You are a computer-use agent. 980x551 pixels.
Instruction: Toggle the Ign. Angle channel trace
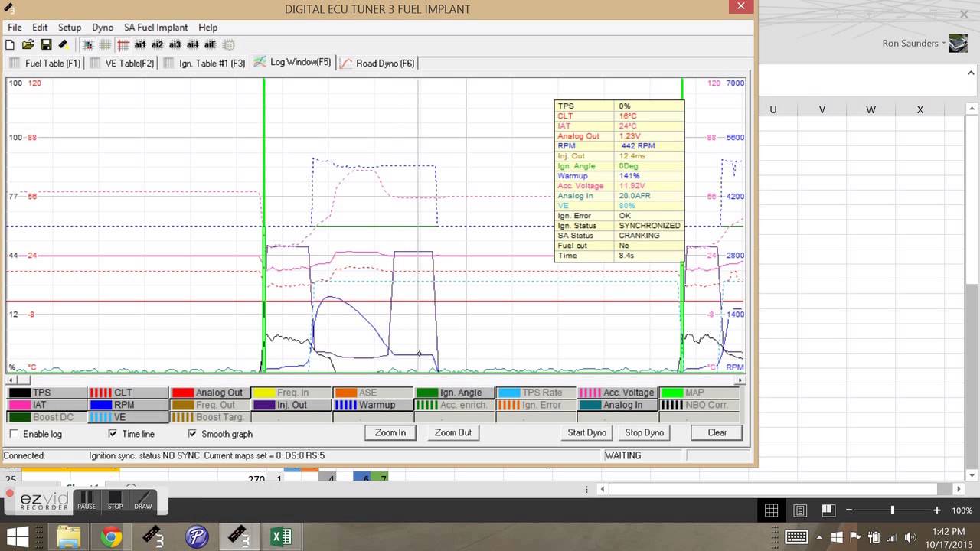coord(455,393)
